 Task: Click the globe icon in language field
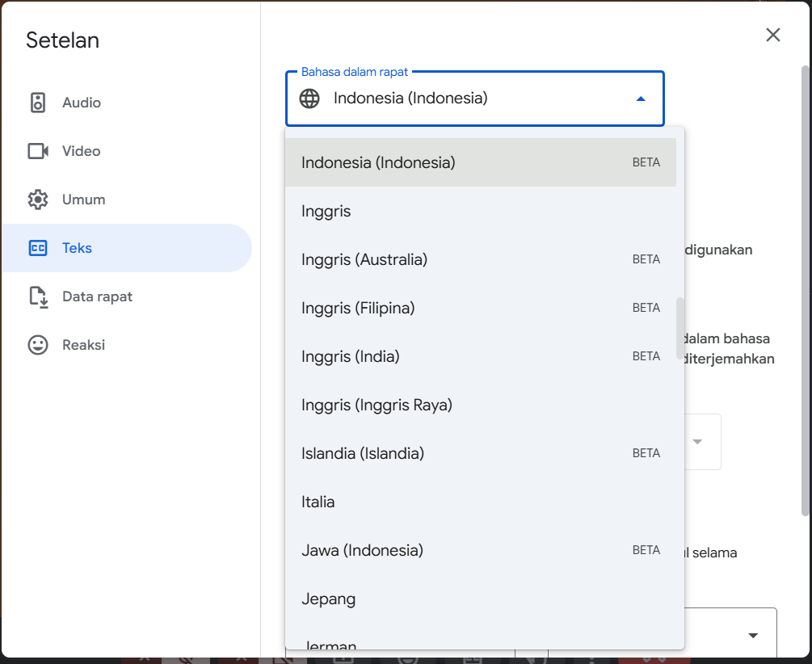(309, 99)
